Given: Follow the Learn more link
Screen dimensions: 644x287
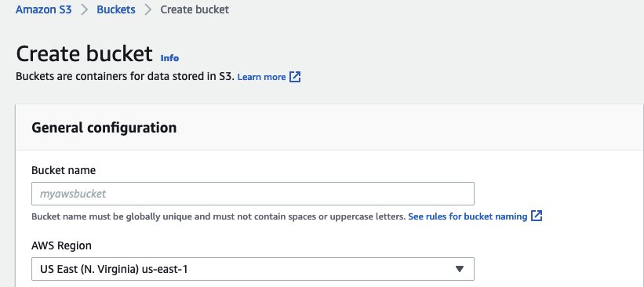Looking at the screenshot, I should (262, 77).
